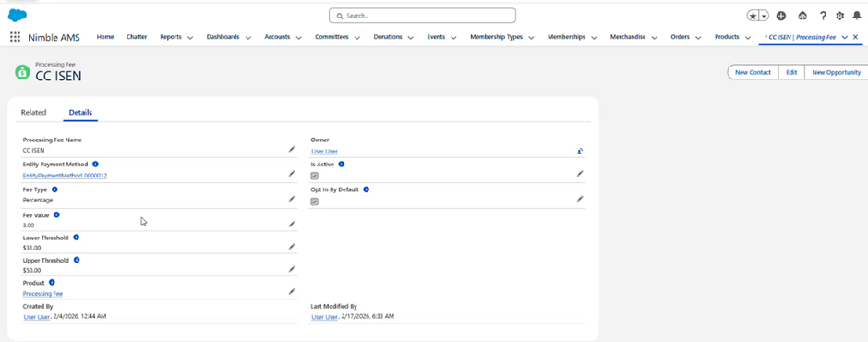Show Lower Threshold info tooltip icon
The image size is (868, 342).
coord(76,238)
